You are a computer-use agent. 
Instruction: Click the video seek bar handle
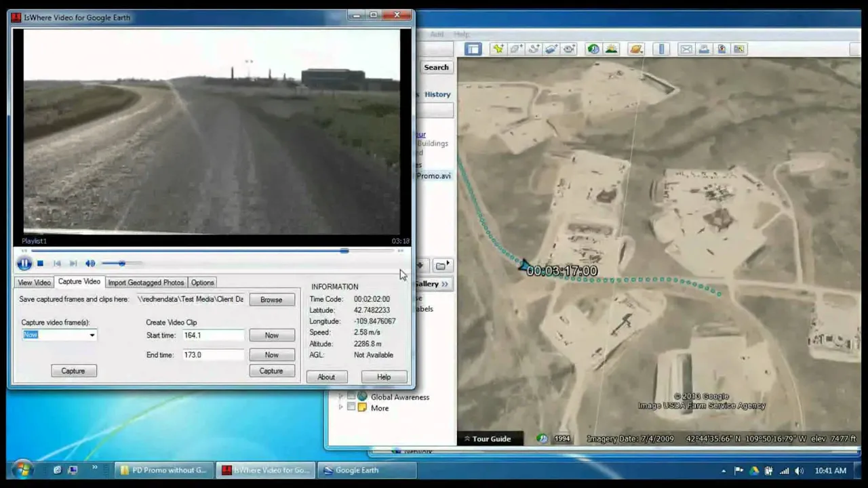click(x=344, y=251)
